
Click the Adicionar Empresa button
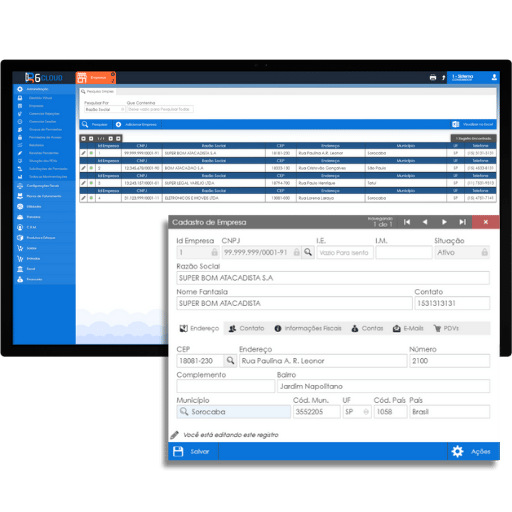(x=136, y=124)
